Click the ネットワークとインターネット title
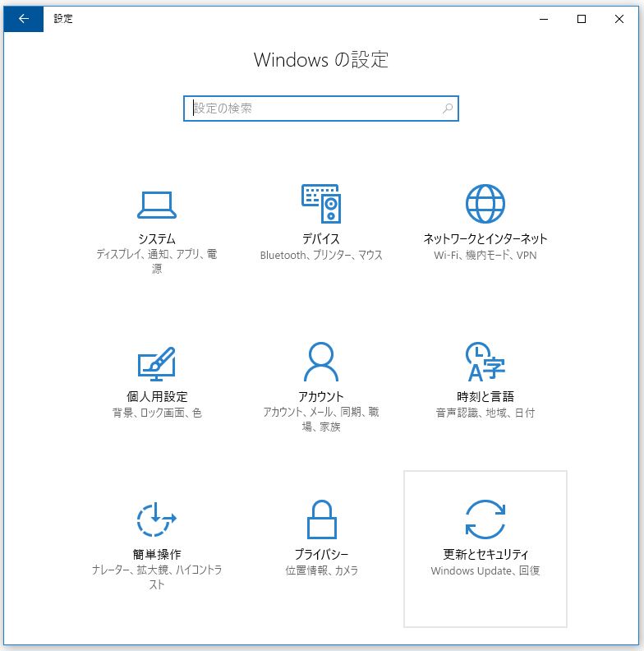 point(485,238)
